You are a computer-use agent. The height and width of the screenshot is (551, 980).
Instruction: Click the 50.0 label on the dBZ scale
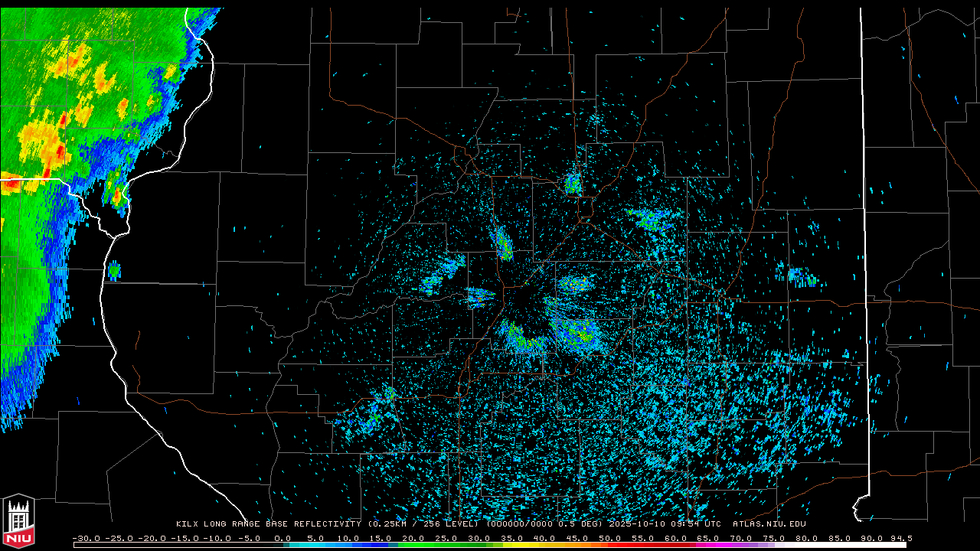(609, 538)
